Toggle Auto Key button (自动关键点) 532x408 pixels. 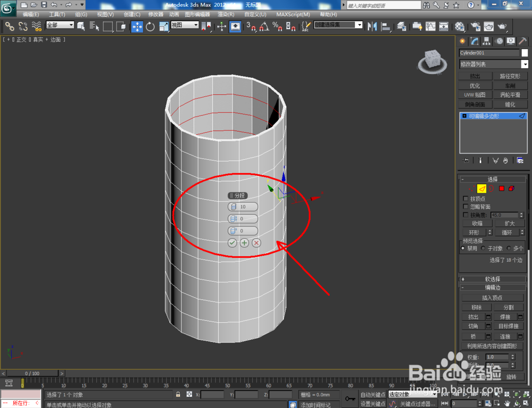(x=373, y=394)
